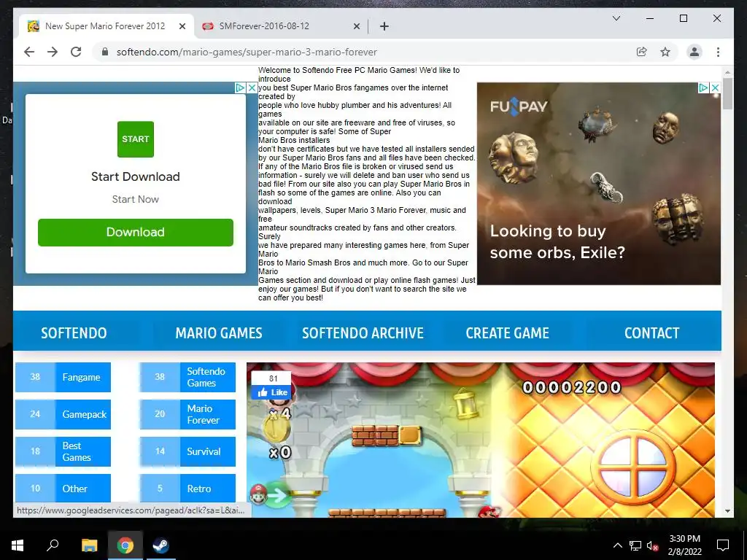Select the Other category
747x560 pixels.
point(63,489)
